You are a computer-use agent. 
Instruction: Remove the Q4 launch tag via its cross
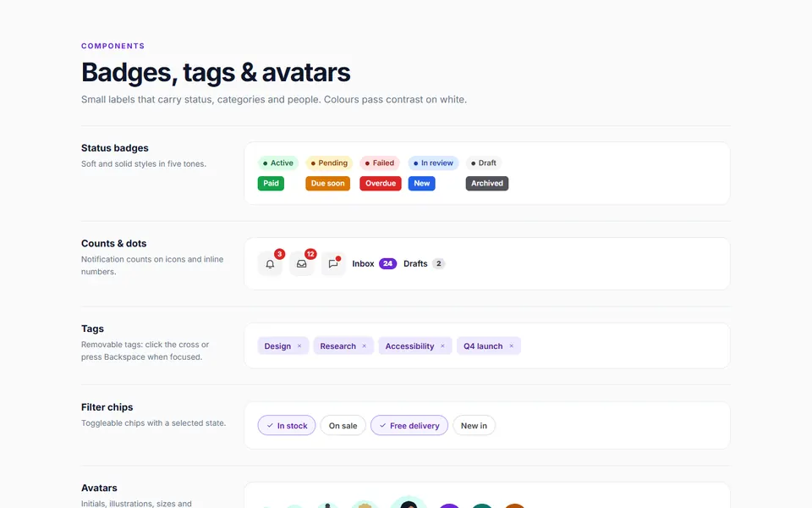tap(511, 346)
